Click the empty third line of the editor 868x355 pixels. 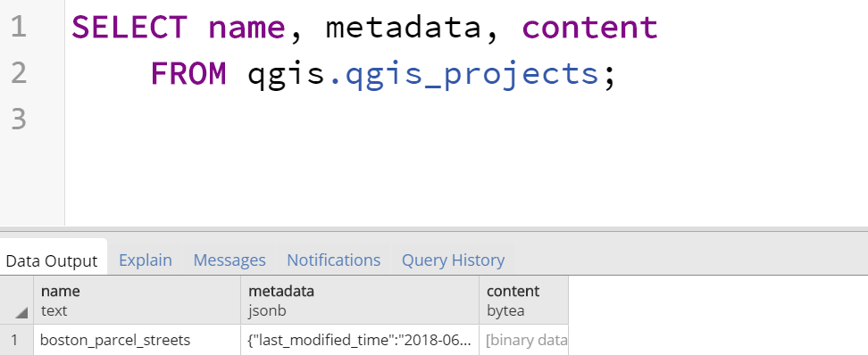click(x=466, y=119)
